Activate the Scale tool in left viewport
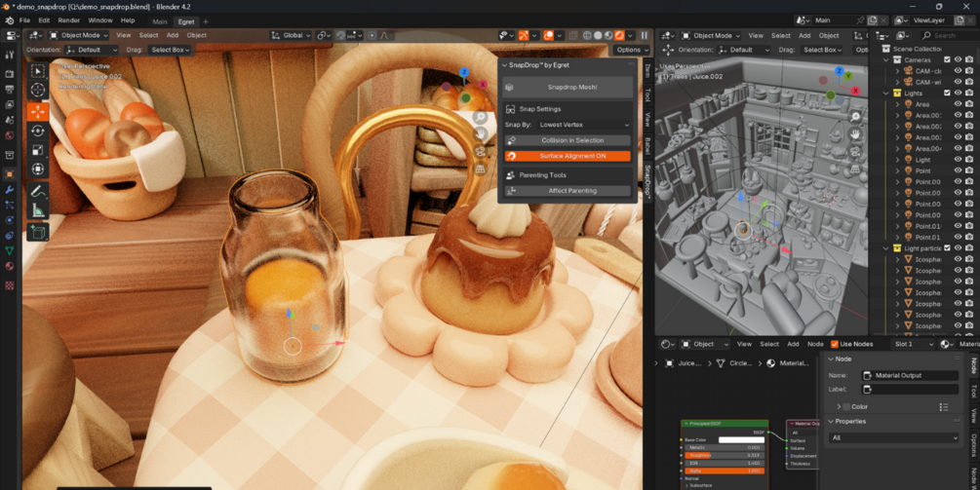980x490 pixels. point(37,150)
